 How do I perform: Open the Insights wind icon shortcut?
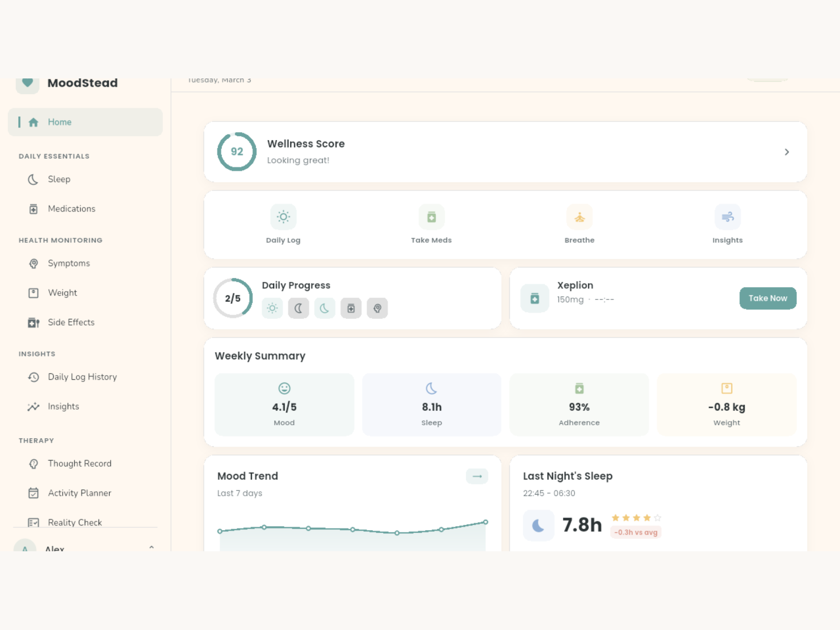pyautogui.click(x=727, y=217)
